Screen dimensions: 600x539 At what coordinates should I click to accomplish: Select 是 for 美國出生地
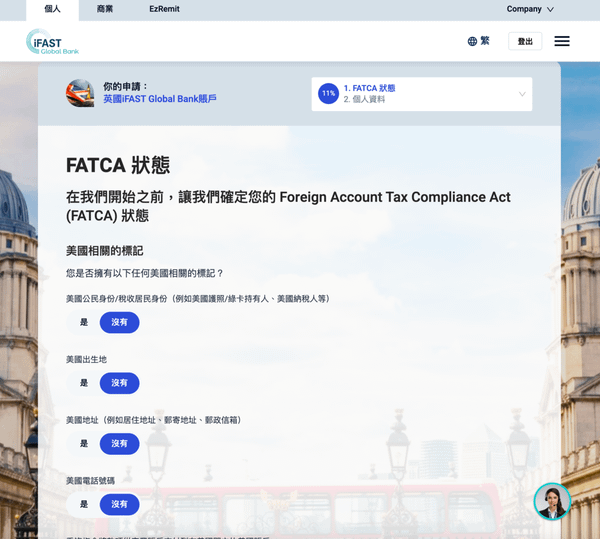click(x=84, y=383)
